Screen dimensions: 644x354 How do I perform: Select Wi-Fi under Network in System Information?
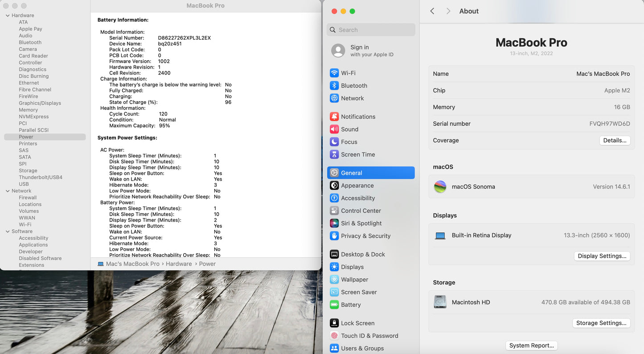pyautogui.click(x=25, y=225)
